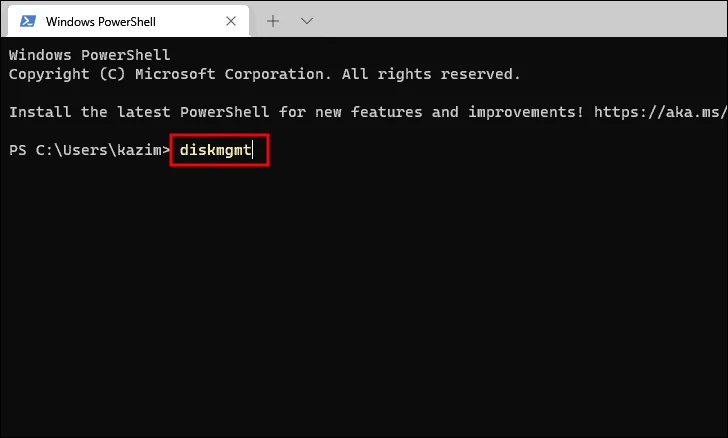Click the Windows PowerShell heading line in terminal
The width and height of the screenshot is (728, 438).
[90, 55]
